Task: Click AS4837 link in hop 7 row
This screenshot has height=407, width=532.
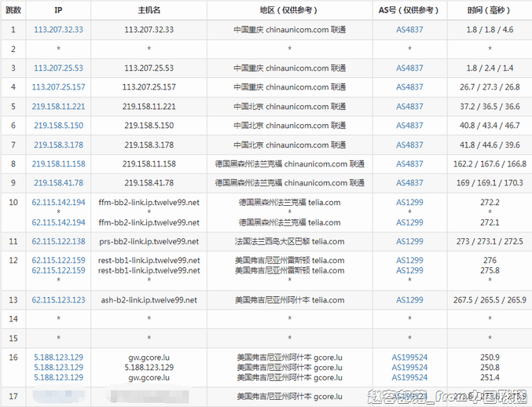Action: 409,145
